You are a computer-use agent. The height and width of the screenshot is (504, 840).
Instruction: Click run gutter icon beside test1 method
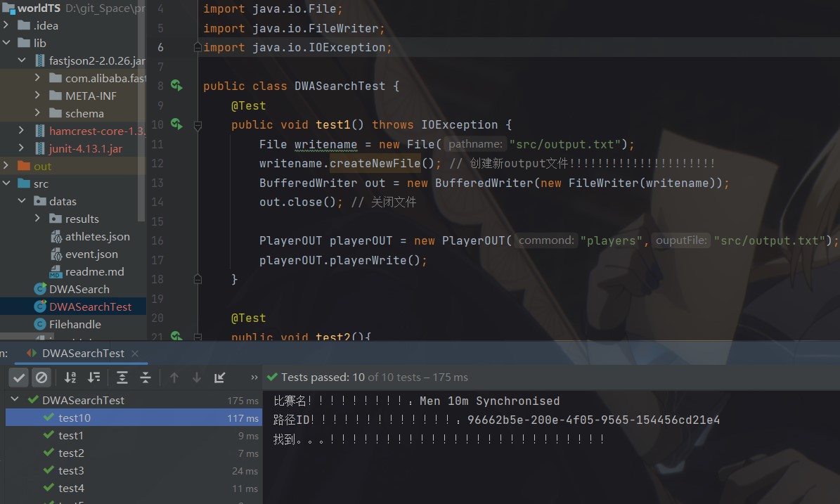click(176, 124)
